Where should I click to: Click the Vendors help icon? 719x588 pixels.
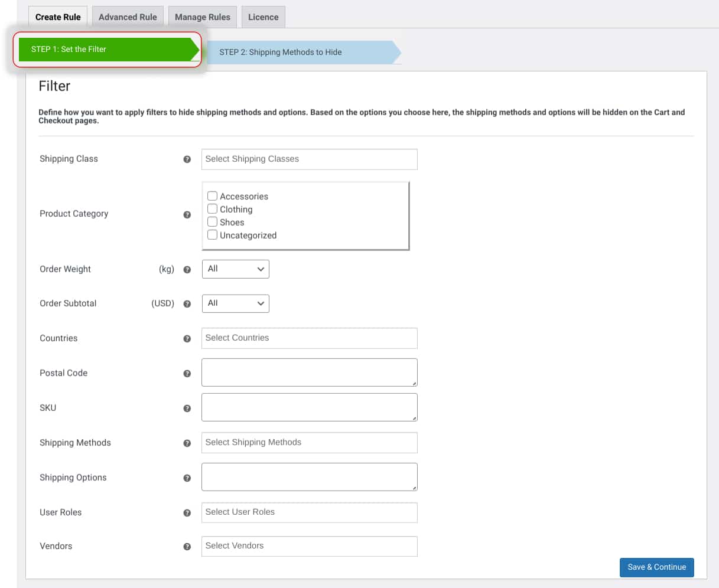tap(187, 547)
